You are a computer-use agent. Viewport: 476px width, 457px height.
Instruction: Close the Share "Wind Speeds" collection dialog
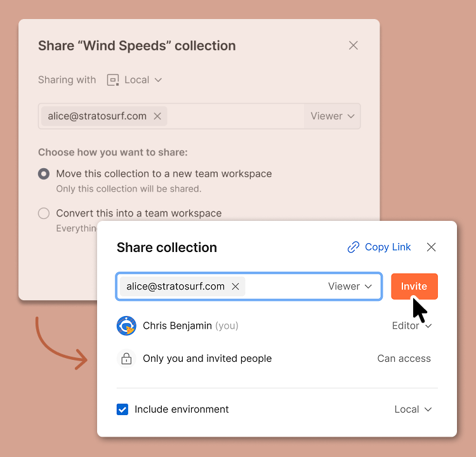click(354, 46)
